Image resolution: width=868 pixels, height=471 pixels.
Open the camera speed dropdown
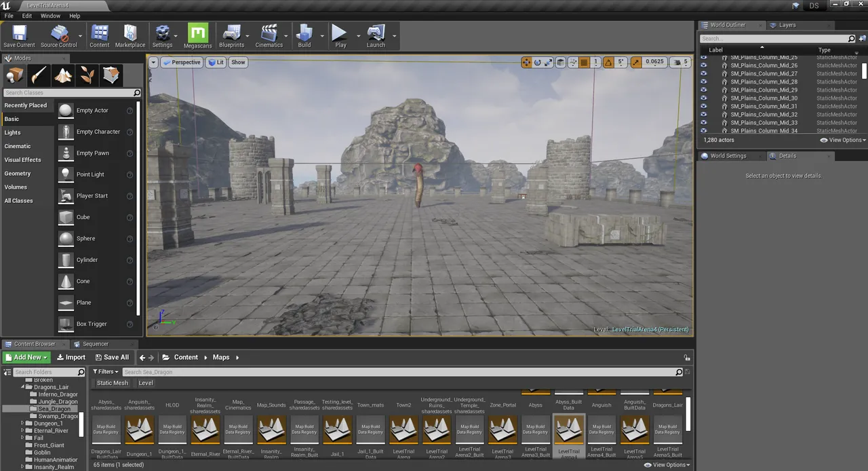click(x=680, y=62)
